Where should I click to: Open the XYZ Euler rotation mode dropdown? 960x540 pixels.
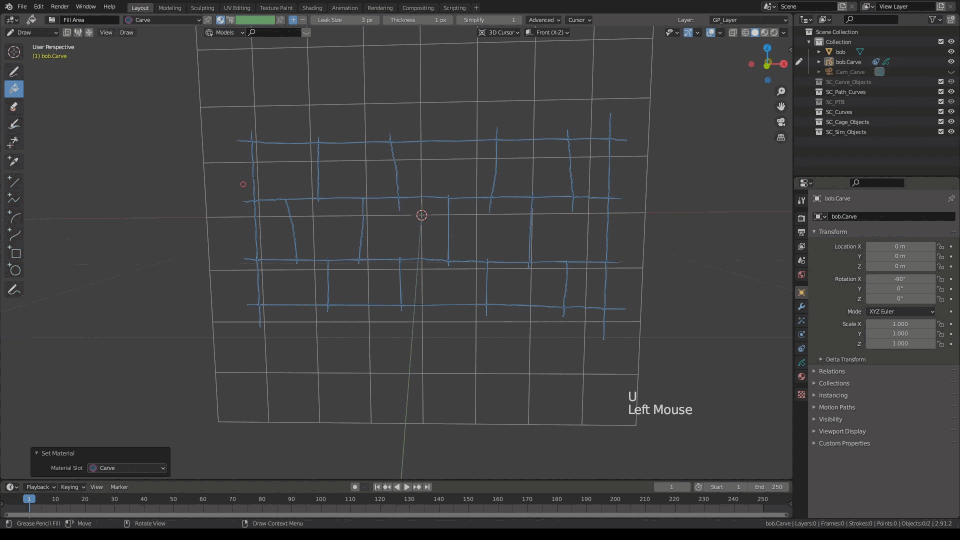900,311
